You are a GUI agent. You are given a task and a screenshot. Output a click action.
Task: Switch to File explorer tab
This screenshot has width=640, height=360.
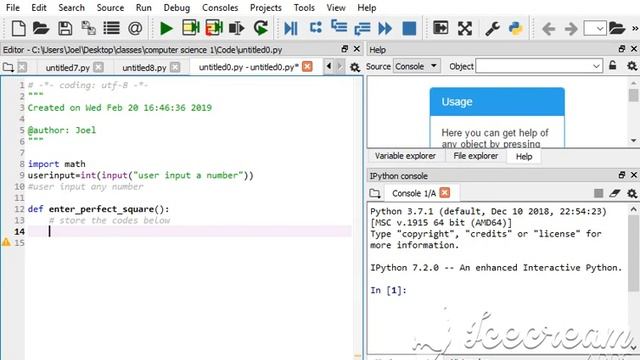click(x=476, y=156)
